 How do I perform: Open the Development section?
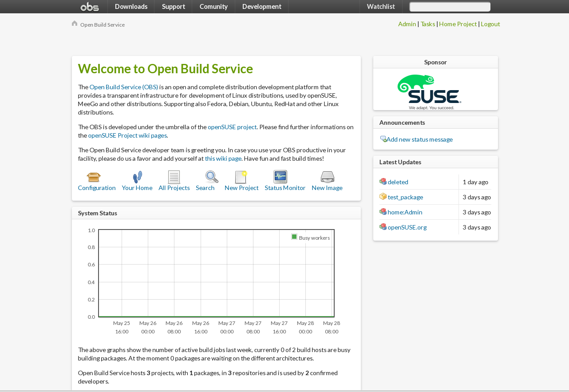pyautogui.click(x=261, y=6)
